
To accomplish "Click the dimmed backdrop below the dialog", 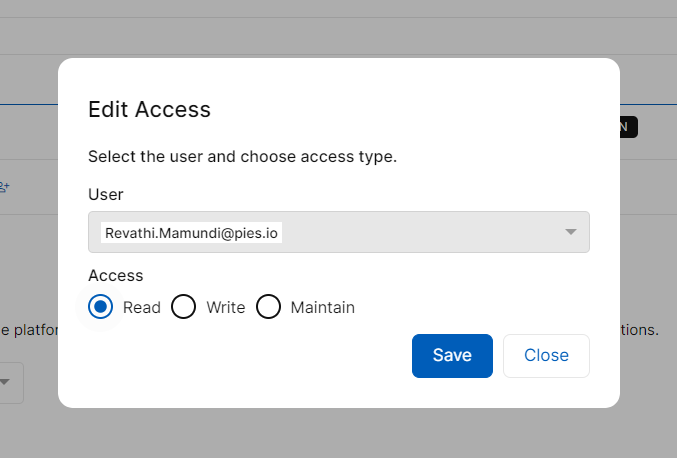I will coord(338,434).
